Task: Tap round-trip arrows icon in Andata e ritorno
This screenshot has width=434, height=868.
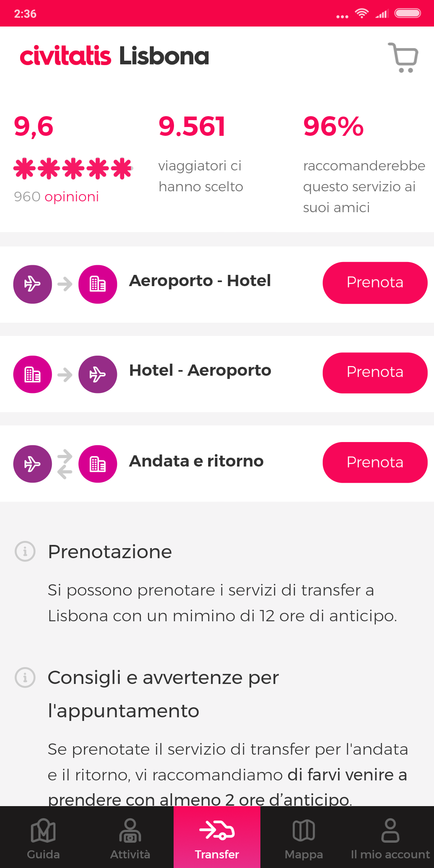Action: [x=65, y=464]
